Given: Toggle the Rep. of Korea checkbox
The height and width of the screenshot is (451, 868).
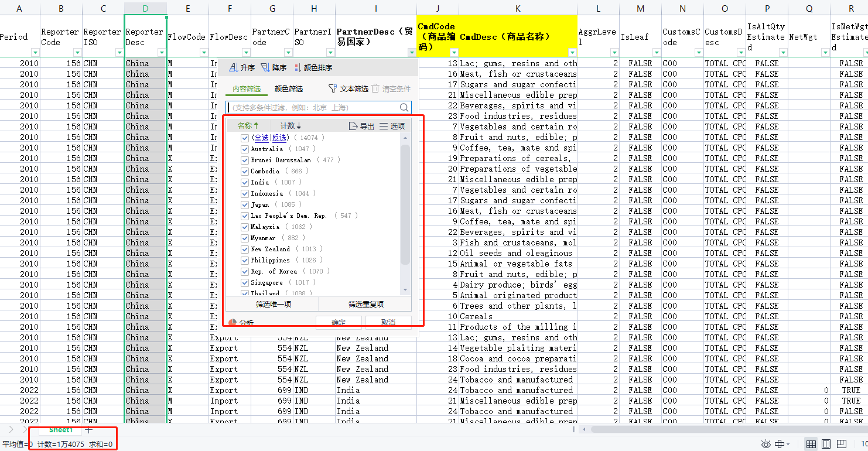Looking at the screenshot, I should click(245, 271).
